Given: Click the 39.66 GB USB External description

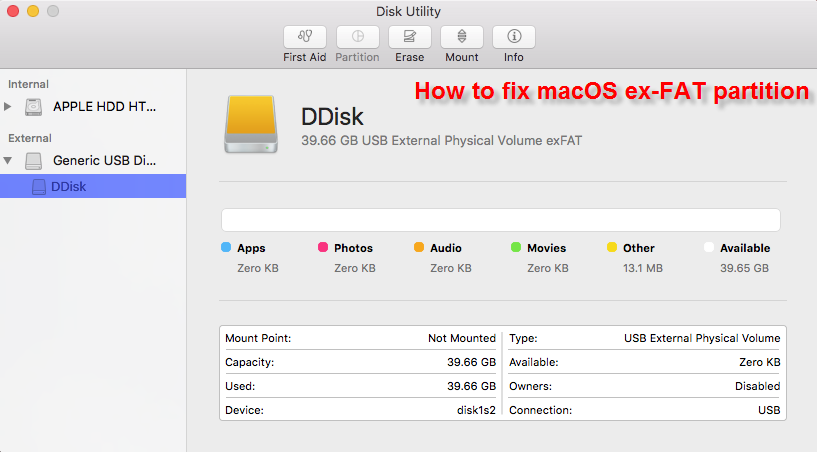Looking at the screenshot, I should pos(441,141).
